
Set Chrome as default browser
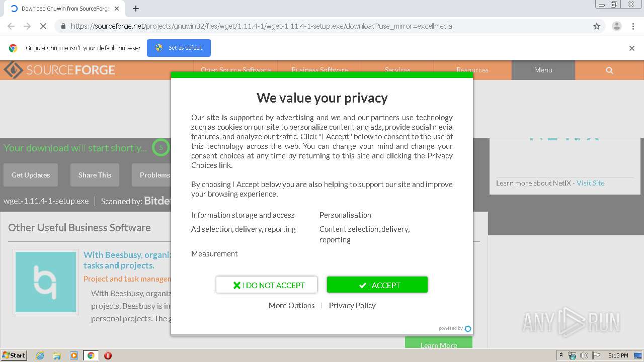coord(179,48)
